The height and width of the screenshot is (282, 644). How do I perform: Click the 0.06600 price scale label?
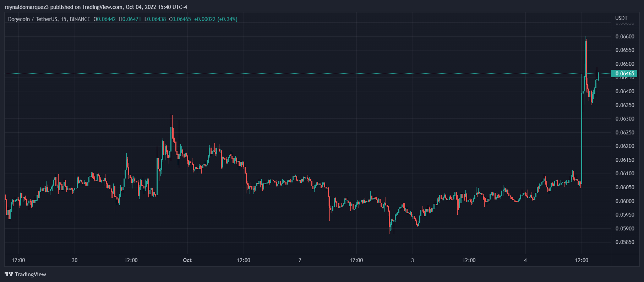(625, 37)
